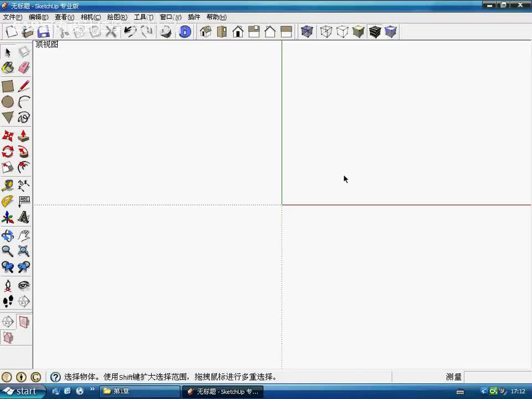Switch to 第1章 folder taskbar button

140,391
